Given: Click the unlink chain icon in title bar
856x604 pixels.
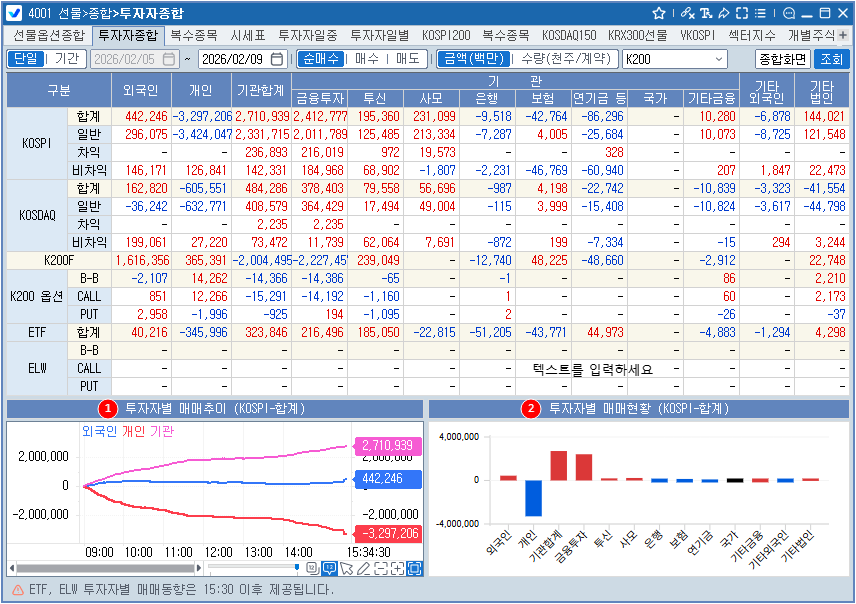Looking at the screenshot, I should [687, 13].
